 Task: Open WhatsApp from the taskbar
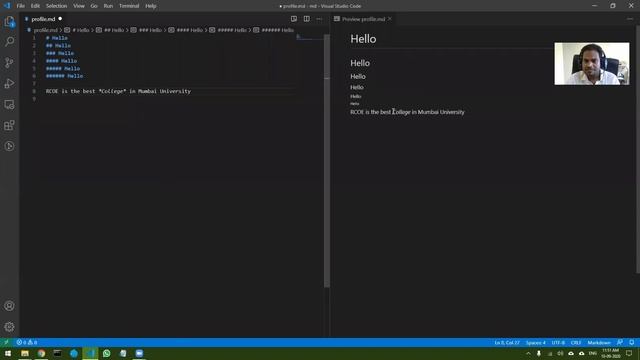(107, 353)
